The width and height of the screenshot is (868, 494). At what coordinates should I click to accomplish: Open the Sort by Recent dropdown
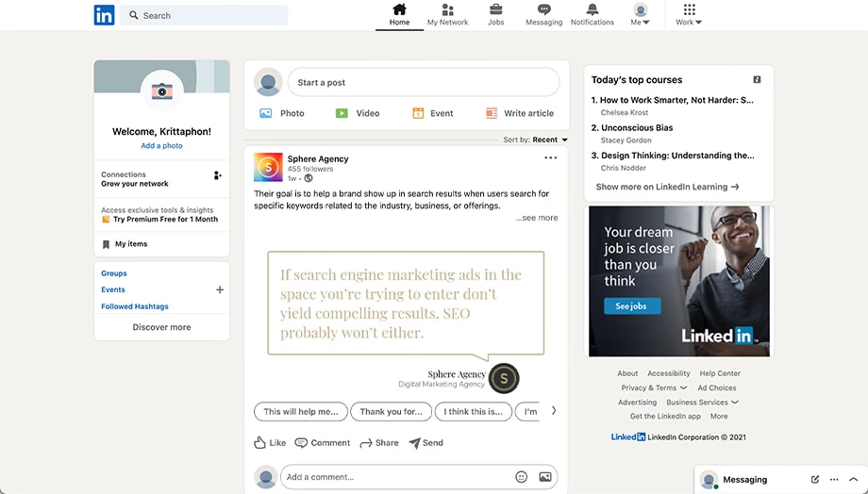coord(535,140)
